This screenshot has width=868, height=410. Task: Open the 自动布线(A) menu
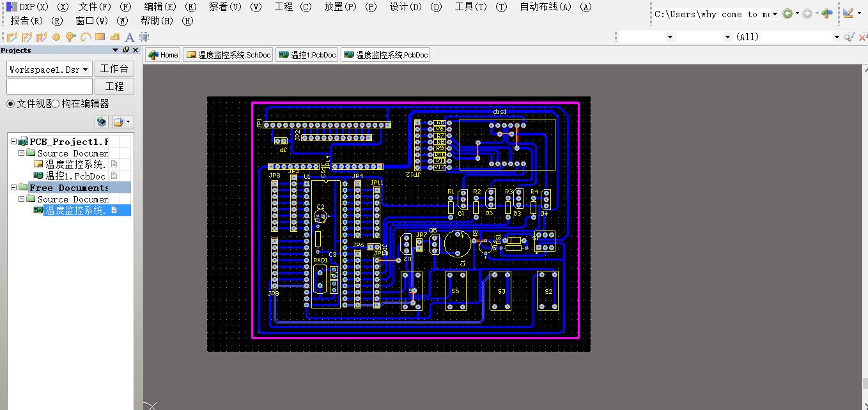[546, 7]
